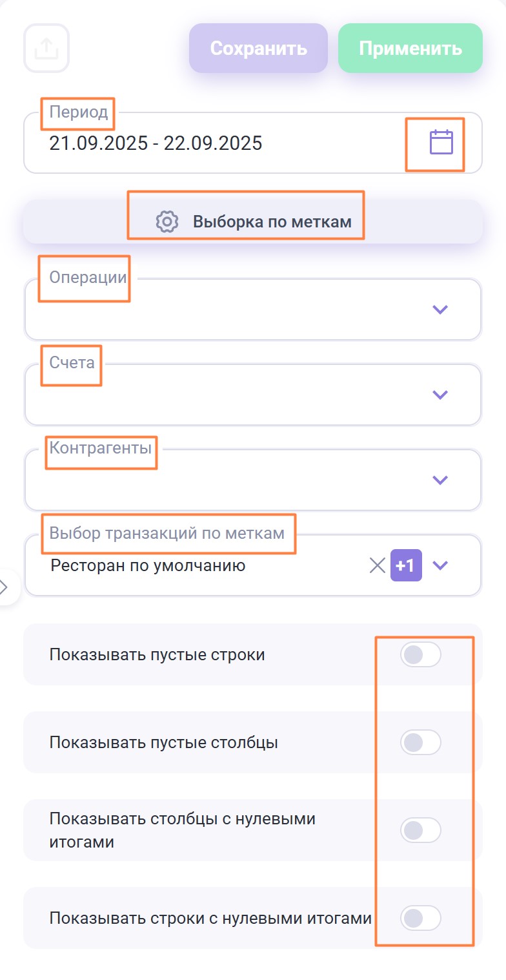Open the calendar date picker icon
This screenshot has height=980, width=506.
441,142
